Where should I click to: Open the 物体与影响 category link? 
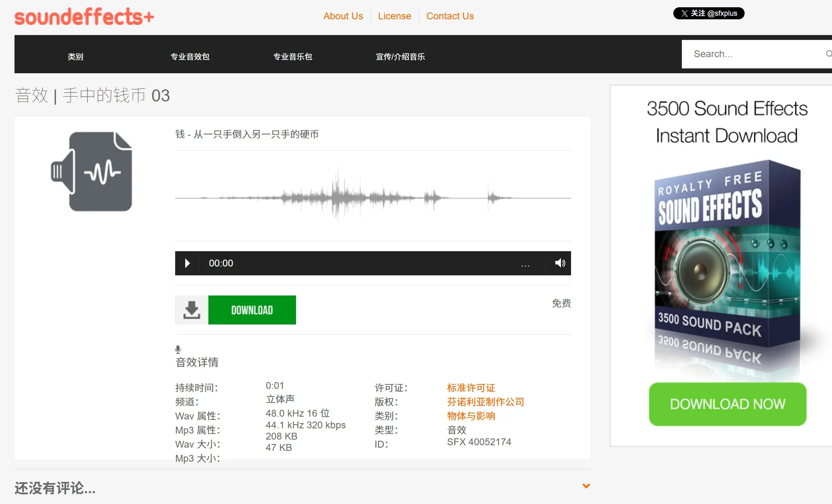pos(471,416)
